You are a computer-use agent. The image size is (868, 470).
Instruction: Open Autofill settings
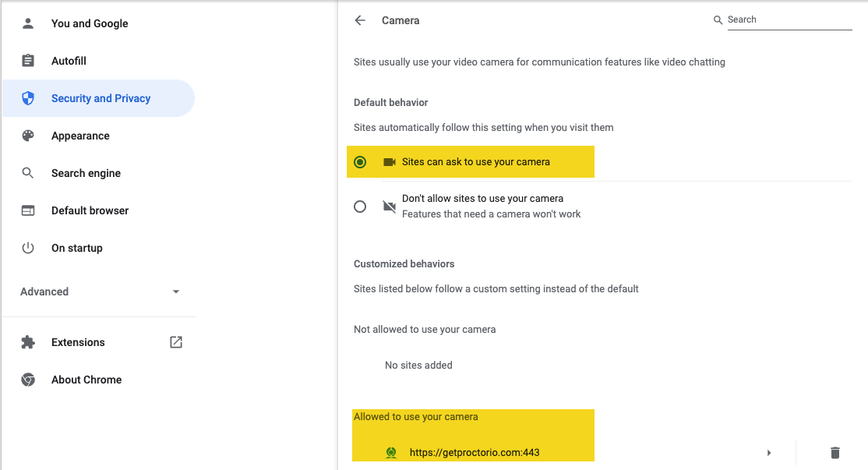[x=69, y=61]
